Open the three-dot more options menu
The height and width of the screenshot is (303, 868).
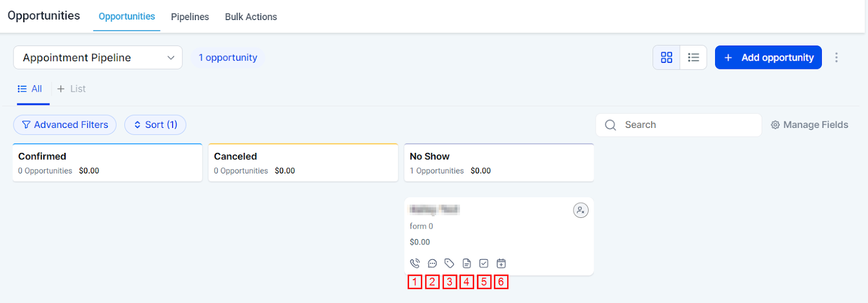click(837, 57)
